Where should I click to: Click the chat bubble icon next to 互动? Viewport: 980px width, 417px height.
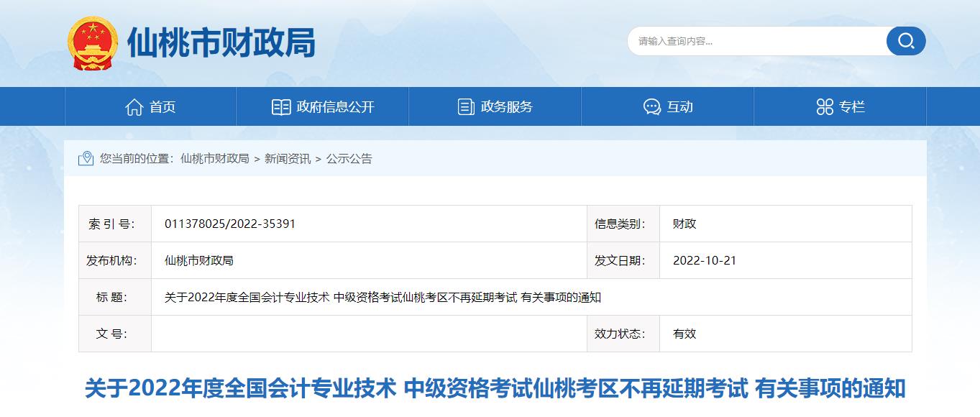click(x=651, y=106)
